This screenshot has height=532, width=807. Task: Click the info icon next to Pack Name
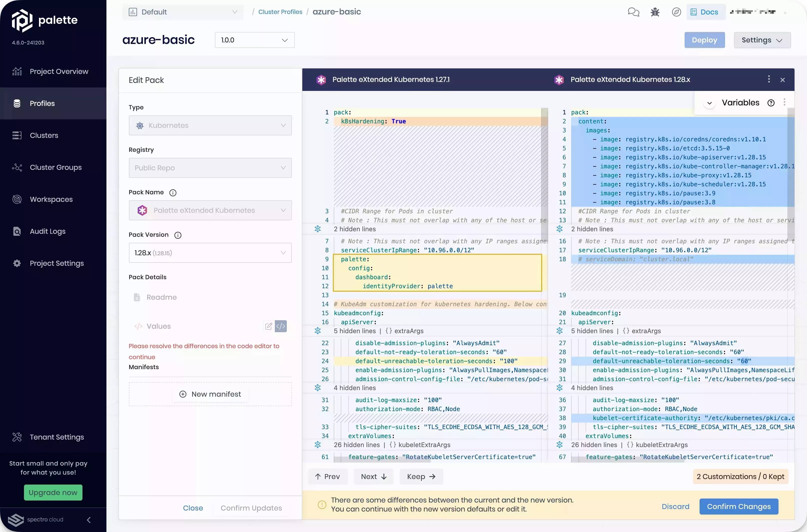(x=173, y=193)
